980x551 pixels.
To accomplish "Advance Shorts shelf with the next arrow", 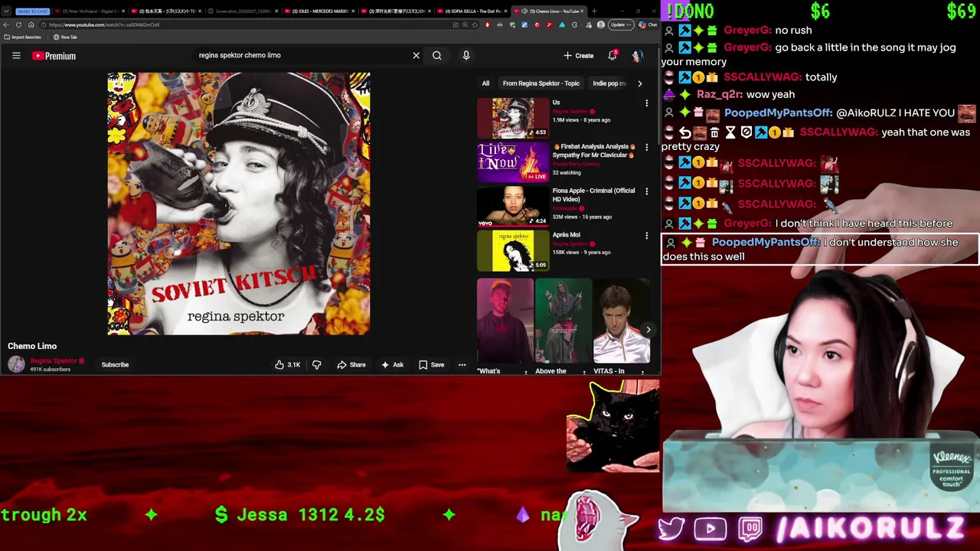I will click(x=648, y=330).
